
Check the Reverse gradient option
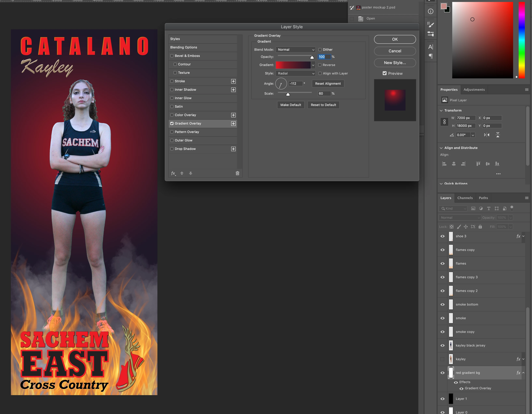320,65
